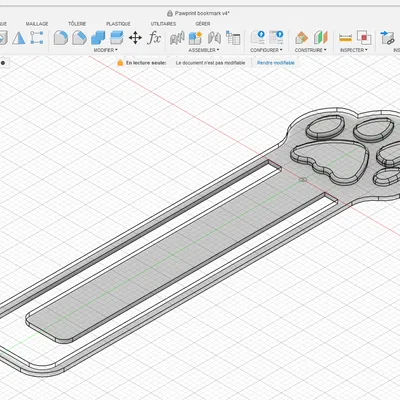Switch to the TÔLERIE tab

[77, 24]
